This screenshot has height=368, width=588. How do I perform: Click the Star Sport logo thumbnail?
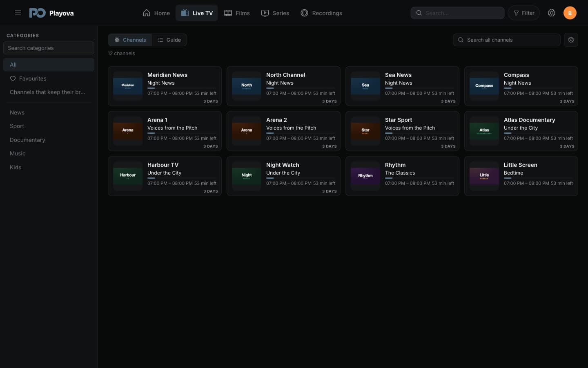[x=365, y=131]
